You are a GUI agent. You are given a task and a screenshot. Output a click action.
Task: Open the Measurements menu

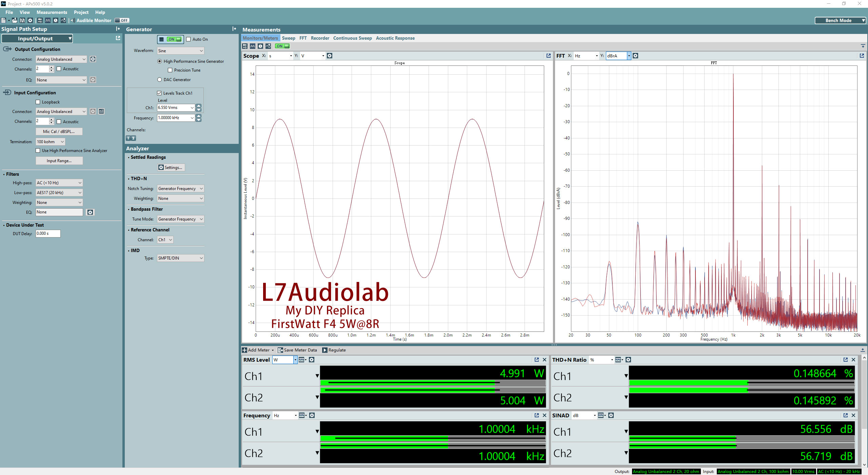pyautogui.click(x=52, y=12)
